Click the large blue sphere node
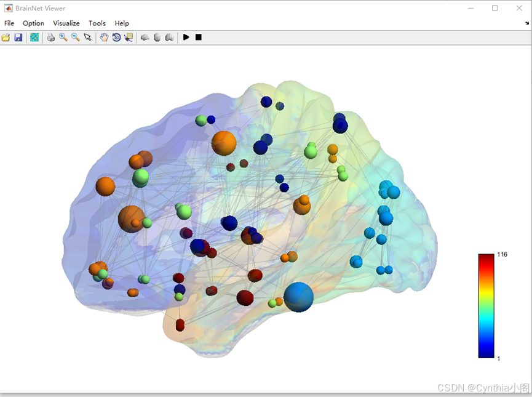Screen dimensions: 532x397 [298, 298]
